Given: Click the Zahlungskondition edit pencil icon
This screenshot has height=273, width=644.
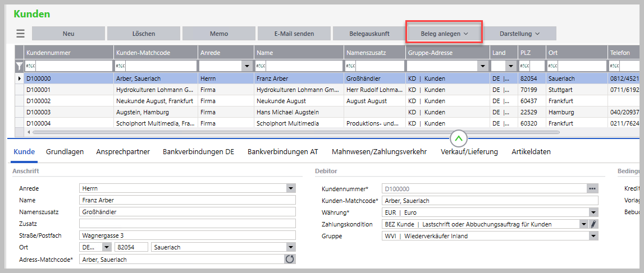Looking at the screenshot, I should [x=593, y=224].
